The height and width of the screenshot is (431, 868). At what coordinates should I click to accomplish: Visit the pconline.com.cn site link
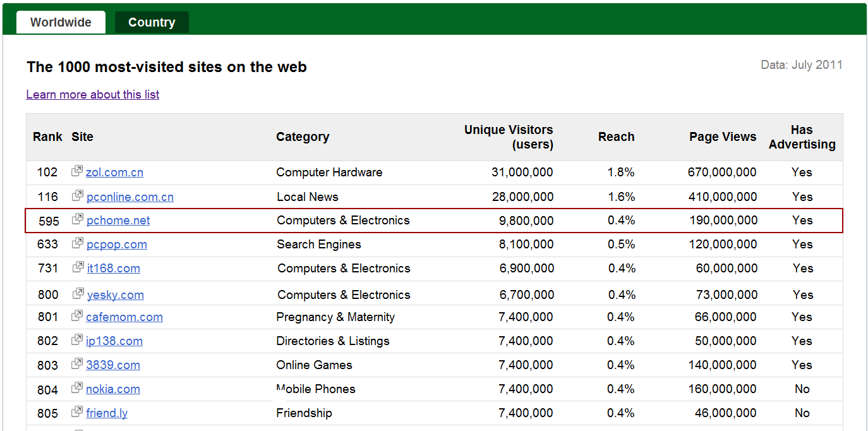pyautogui.click(x=130, y=197)
